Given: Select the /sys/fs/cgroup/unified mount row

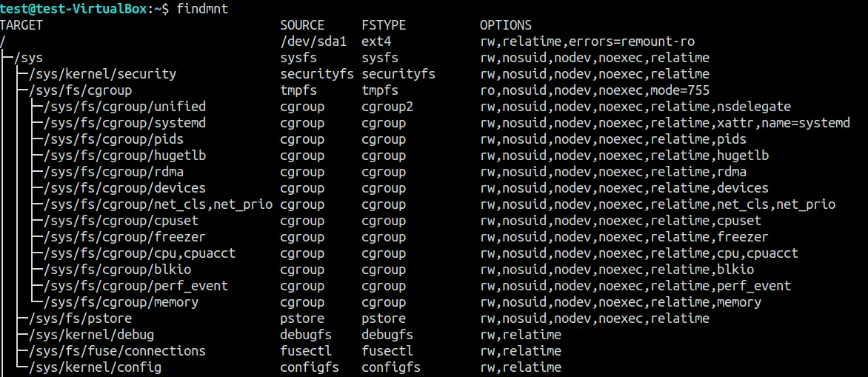Looking at the screenshot, I should (124, 107).
